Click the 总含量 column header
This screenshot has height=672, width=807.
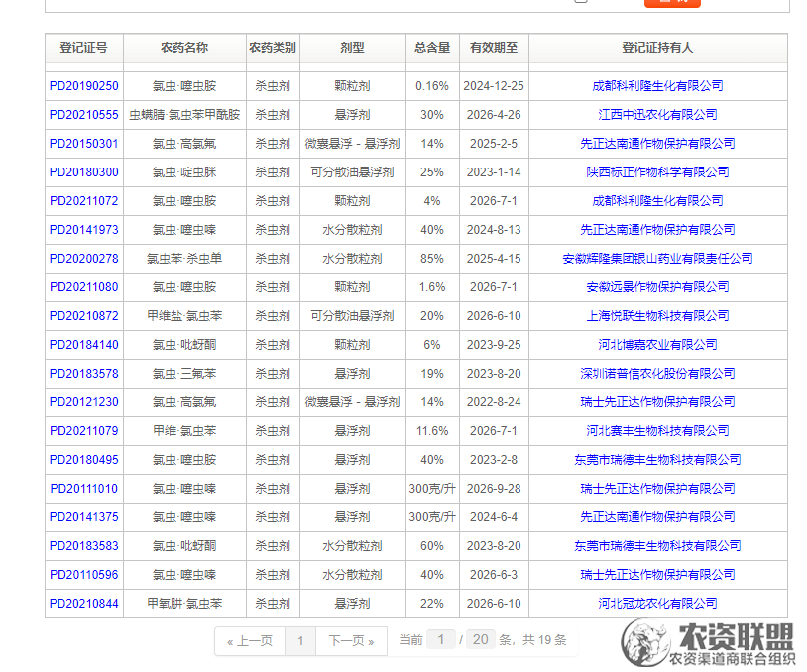coord(432,48)
